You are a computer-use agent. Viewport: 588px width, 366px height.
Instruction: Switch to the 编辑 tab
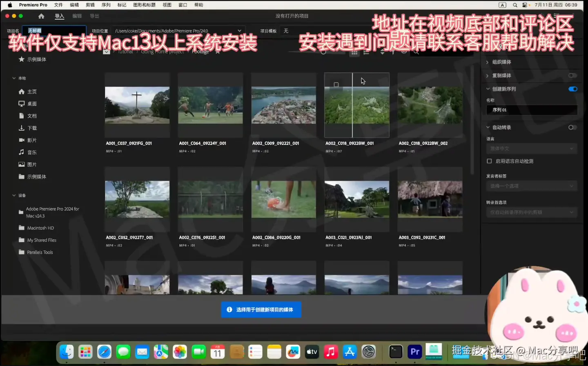click(x=76, y=16)
